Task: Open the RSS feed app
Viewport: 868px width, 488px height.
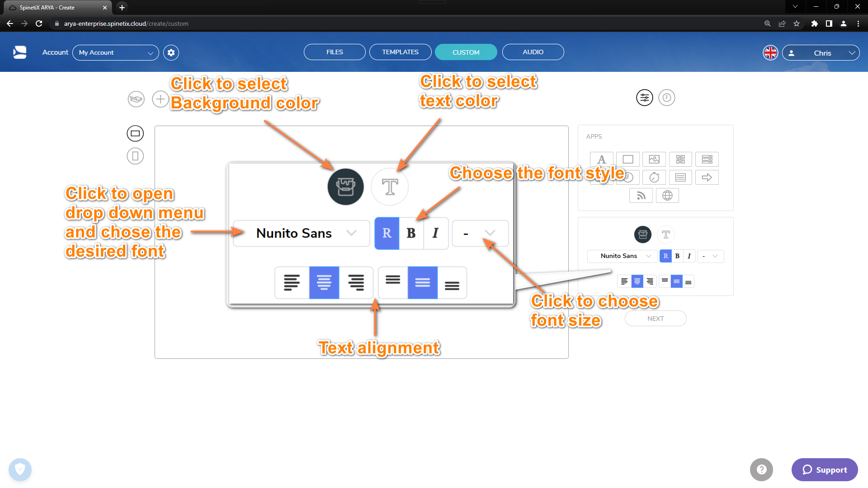Action: (641, 195)
